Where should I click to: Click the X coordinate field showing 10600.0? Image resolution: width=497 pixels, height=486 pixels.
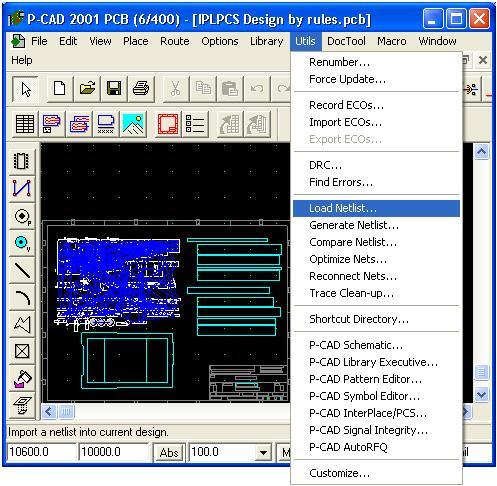[42, 452]
